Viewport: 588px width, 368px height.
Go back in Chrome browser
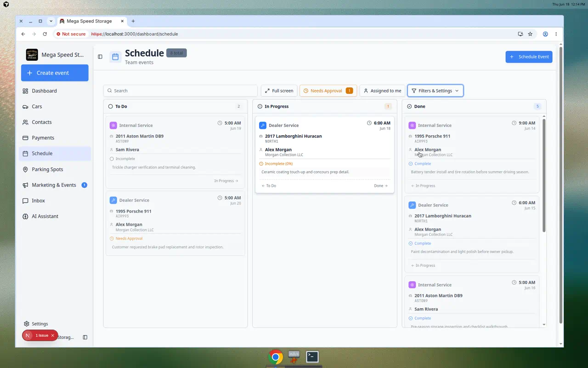tap(23, 34)
